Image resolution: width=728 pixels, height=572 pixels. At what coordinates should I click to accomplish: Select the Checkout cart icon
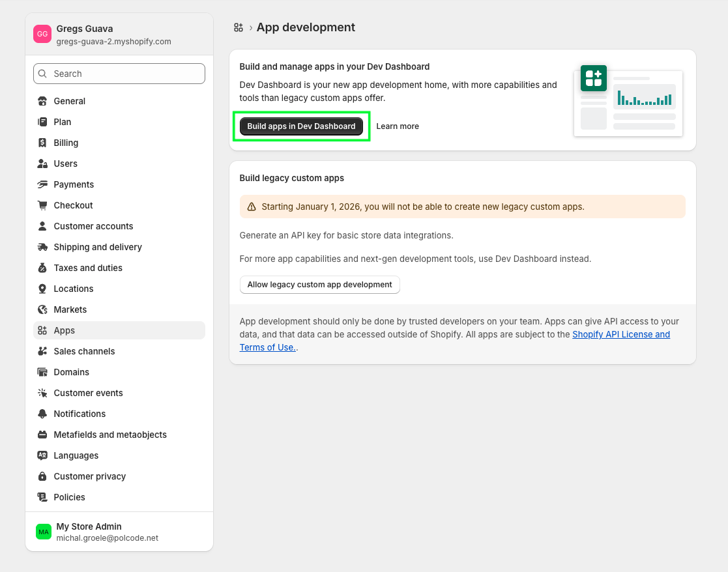click(x=42, y=205)
